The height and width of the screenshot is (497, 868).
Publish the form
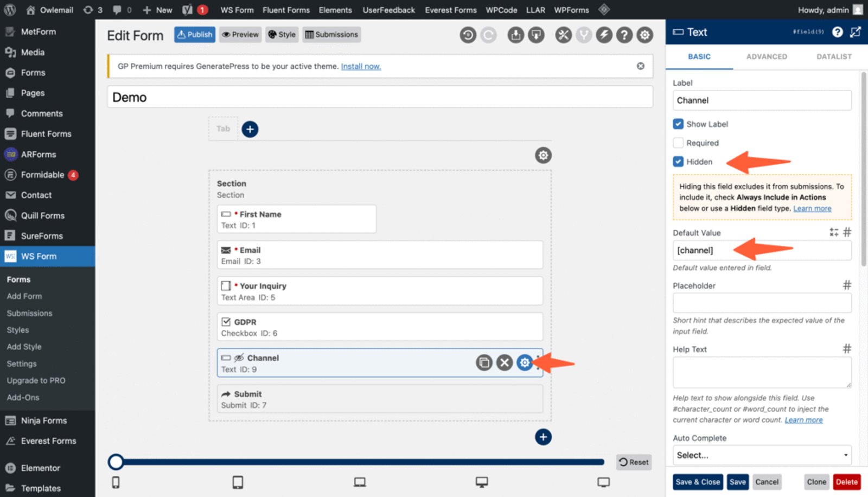point(194,35)
